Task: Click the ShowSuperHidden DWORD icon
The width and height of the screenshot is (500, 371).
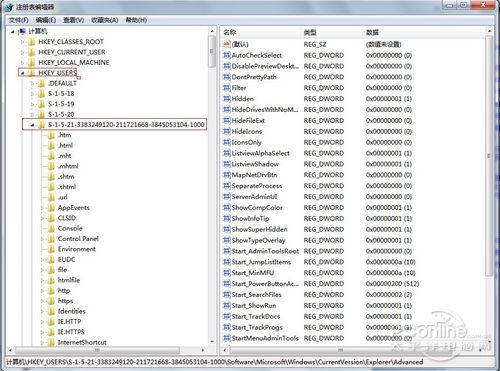Action: pyautogui.click(x=227, y=229)
